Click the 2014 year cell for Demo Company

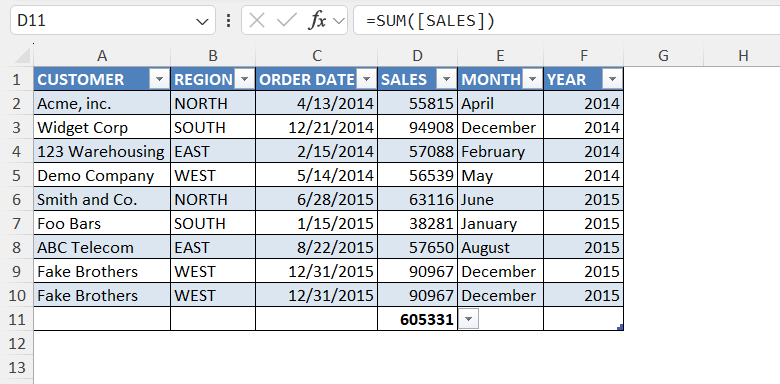pyautogui.click(x=584, y=176)
